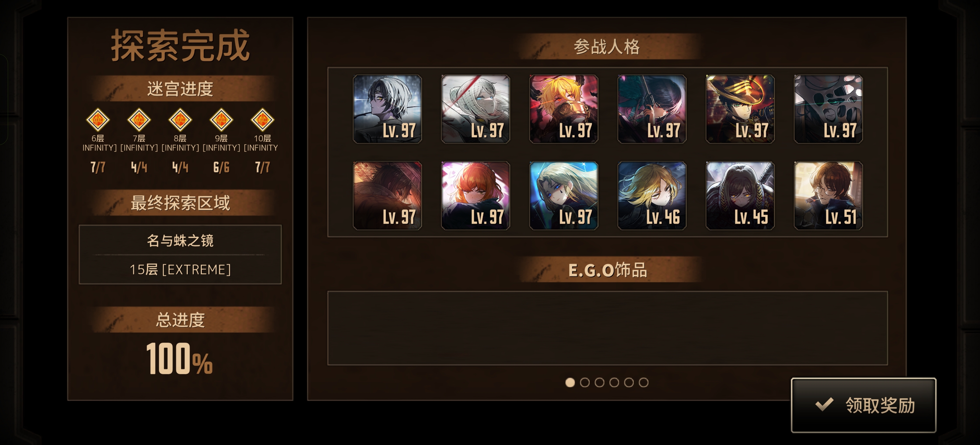Click the 领取奖励 claim reward button
Image resolution: width=980 pixels, height=445 pixels.
pos(863,405)
